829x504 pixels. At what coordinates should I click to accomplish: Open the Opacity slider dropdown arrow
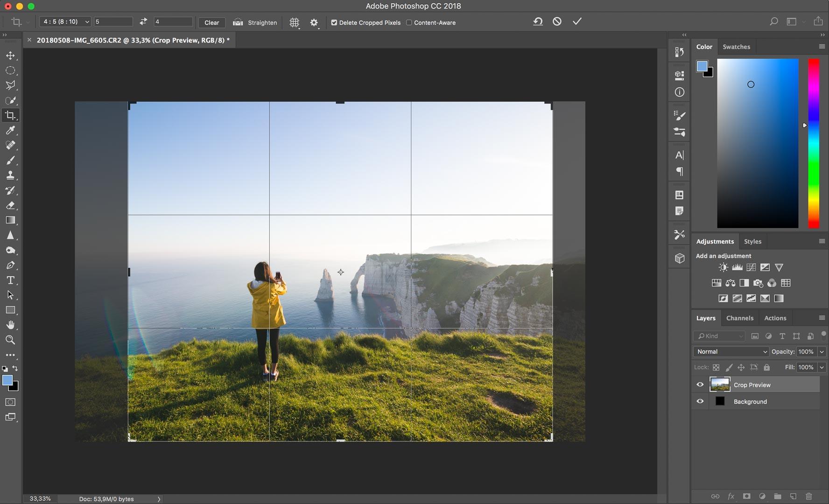click(x=822, y=351)
